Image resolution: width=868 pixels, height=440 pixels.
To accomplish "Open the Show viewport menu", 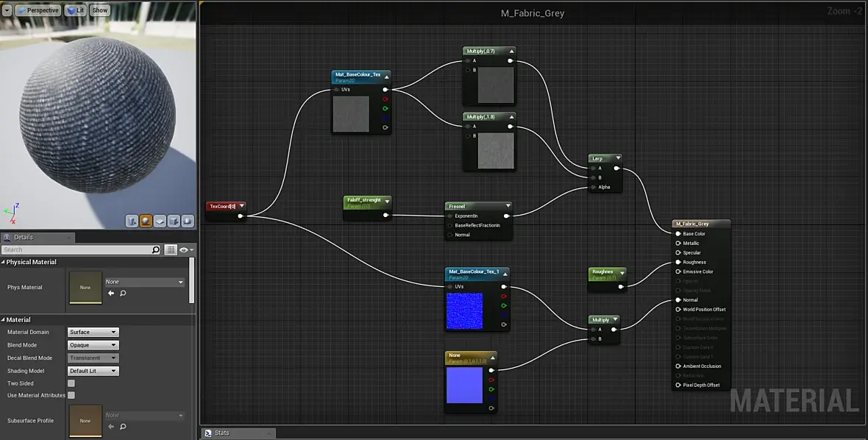I will click(99, 10).
